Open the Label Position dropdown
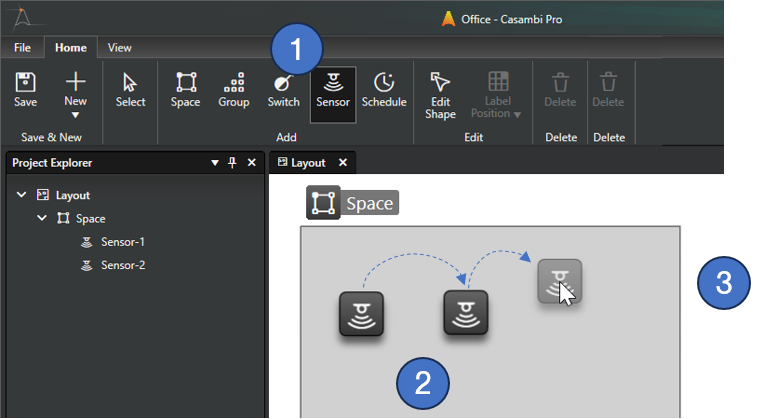This screenshot has width=759, height=419. (496, 95)
